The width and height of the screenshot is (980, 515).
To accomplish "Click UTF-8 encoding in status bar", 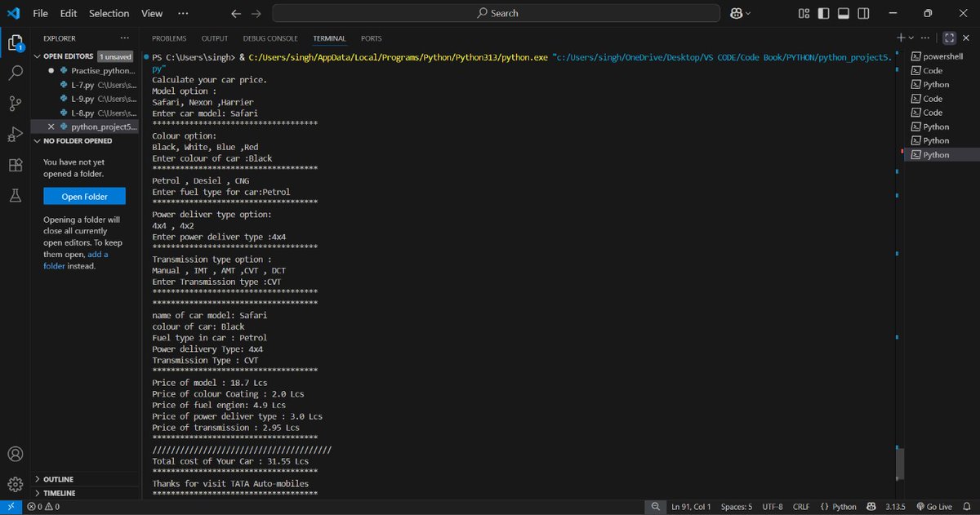I will click(773, 507).
